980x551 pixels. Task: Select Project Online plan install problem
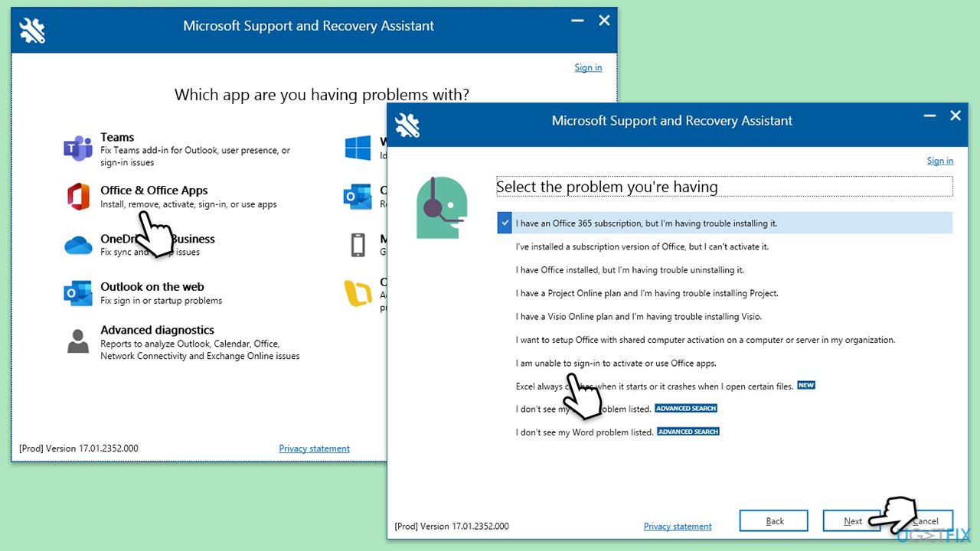pos(647,293)
